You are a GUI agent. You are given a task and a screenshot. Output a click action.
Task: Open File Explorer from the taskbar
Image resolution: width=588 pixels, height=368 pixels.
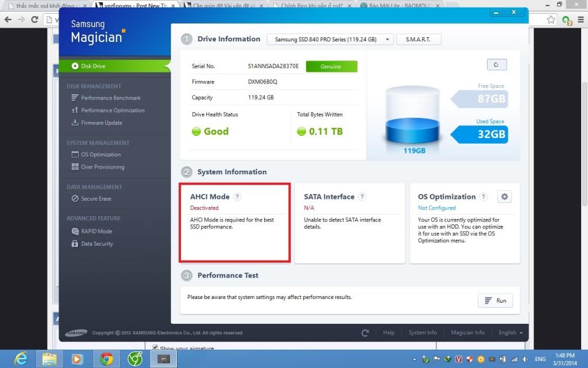click(x=49, y=359)
